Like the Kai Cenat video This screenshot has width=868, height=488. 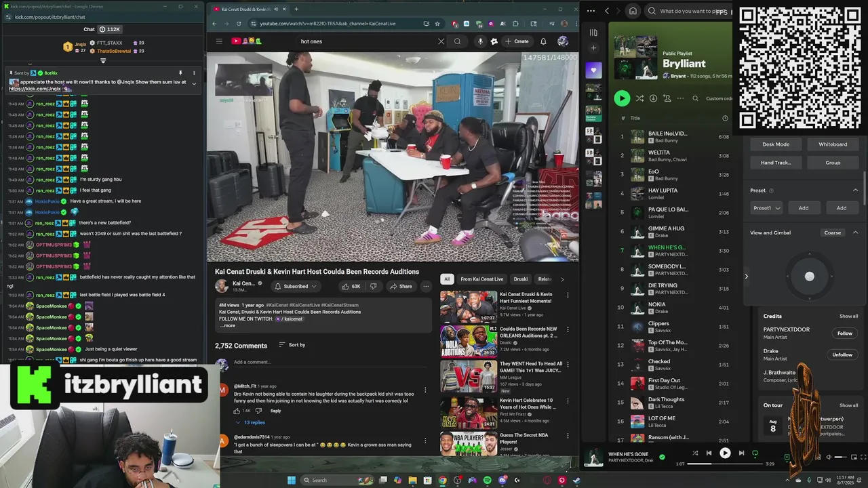(351, 286)
